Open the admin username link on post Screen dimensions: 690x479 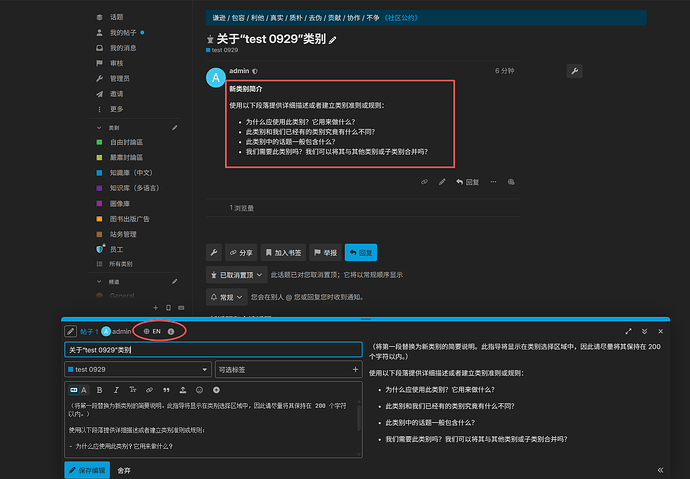(239, 71)
